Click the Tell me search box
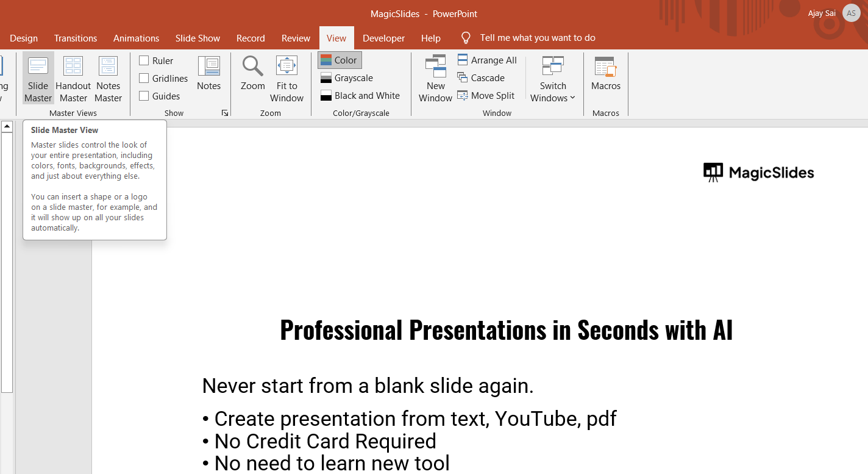This screenshot has height=474, width=868. point(537,38)
